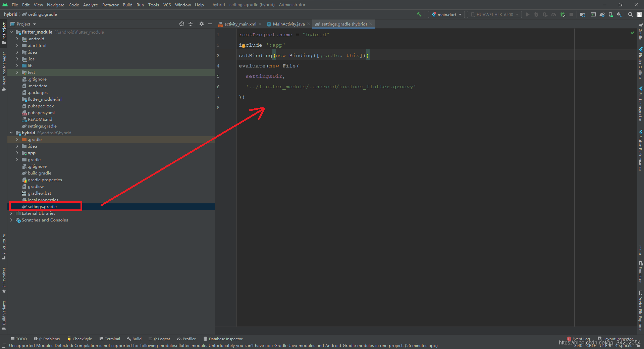Click the Collapse All icon in Project panel
The width and height of the screenshot is (644, 349).
[191, 24]
